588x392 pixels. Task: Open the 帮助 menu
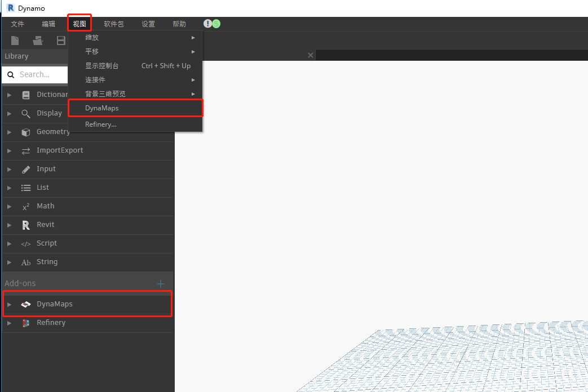pyautogui.click(x=179, y=24)
